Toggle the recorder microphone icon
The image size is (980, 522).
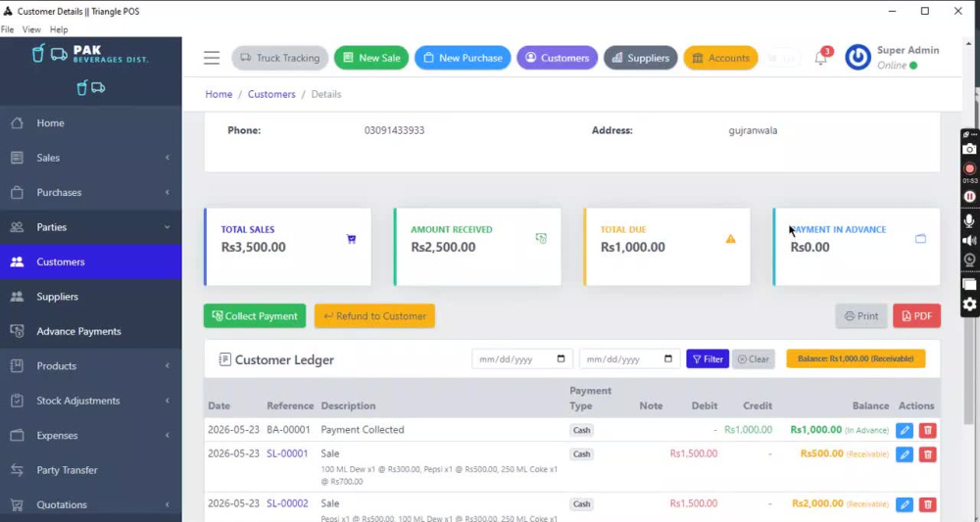point(969,220)
